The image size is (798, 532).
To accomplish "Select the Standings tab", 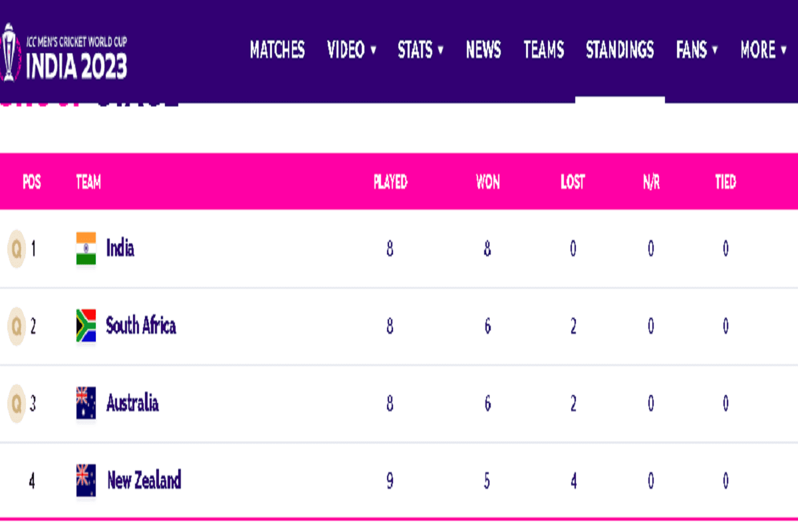I will coord(620,50).
